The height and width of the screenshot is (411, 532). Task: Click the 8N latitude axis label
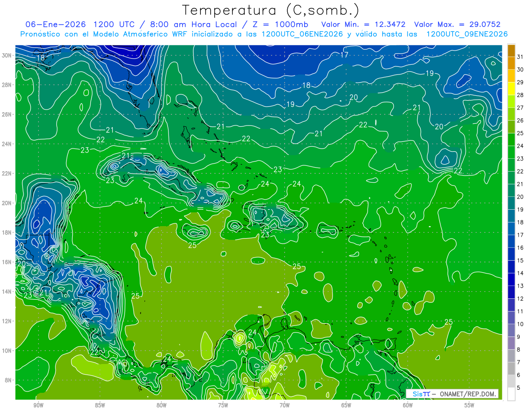pyautogui.click(x=8, y=380)
